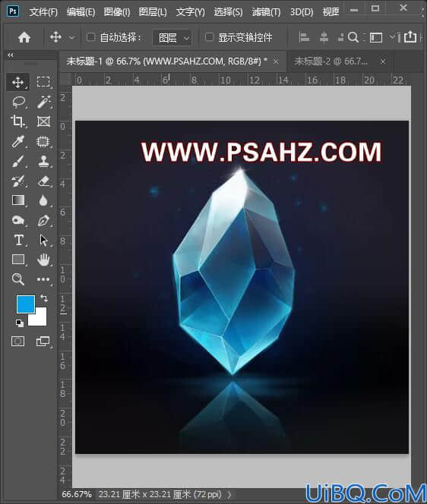Select the Brush tool
This screenshot has height=504, width=427.
pos(17,162)
